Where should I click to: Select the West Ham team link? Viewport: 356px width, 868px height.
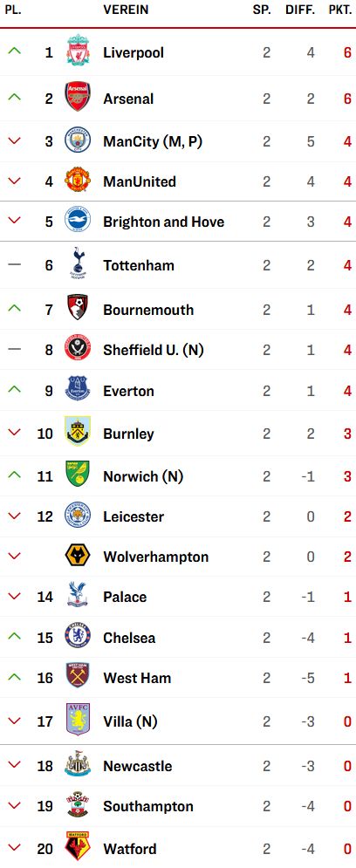click(x=137, y=678)
